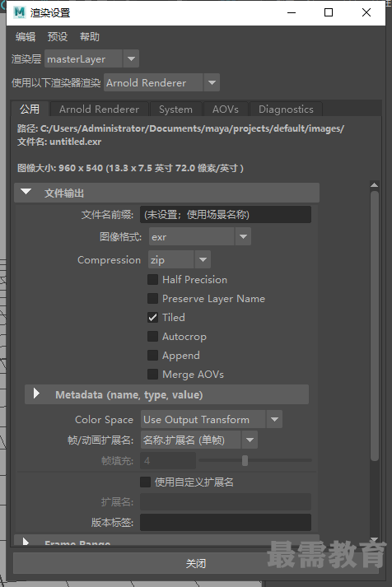
Task: Click the 文件名前缀 input field
Action: click(226, 215)
